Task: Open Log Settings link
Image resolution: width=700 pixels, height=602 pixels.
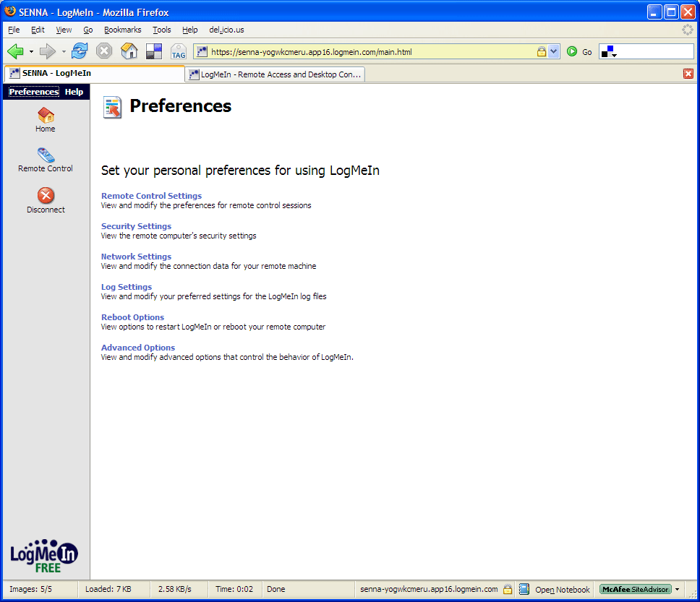Action: click(x=127, y=287)
